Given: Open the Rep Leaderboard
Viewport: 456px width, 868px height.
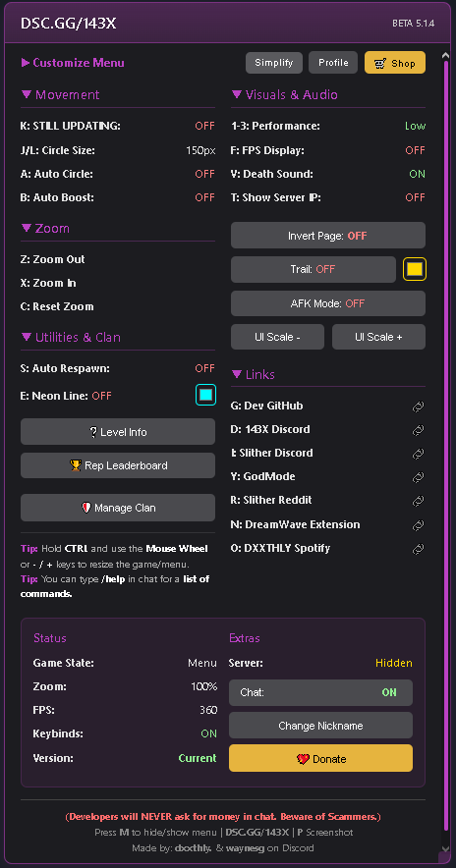Looking at the screenshot, I should point(118,465).
